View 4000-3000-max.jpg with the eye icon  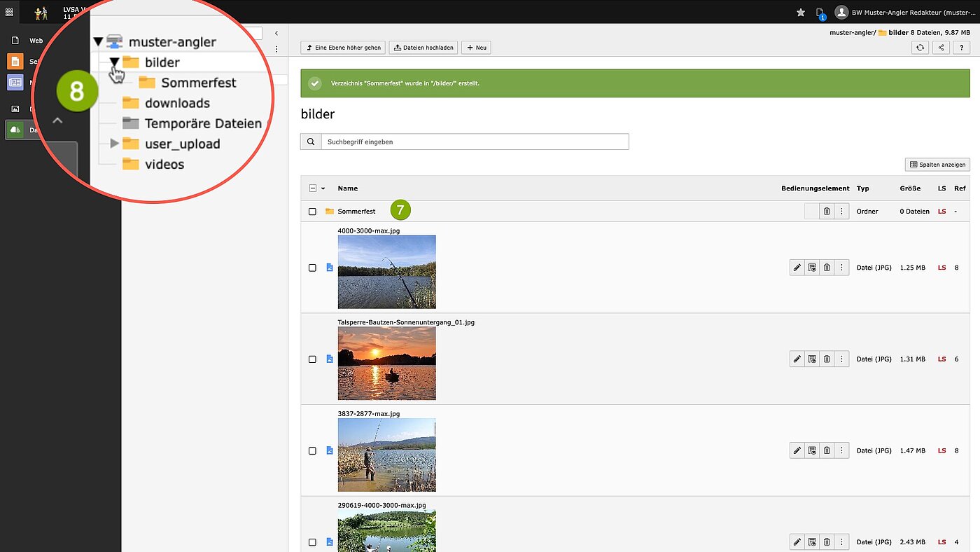tap(812, 268)
